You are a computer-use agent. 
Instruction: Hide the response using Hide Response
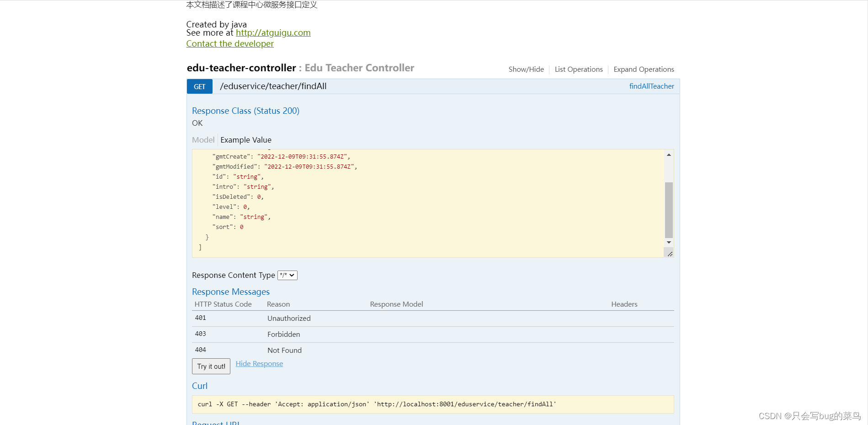pyautogui.click(x=259, y=363)
